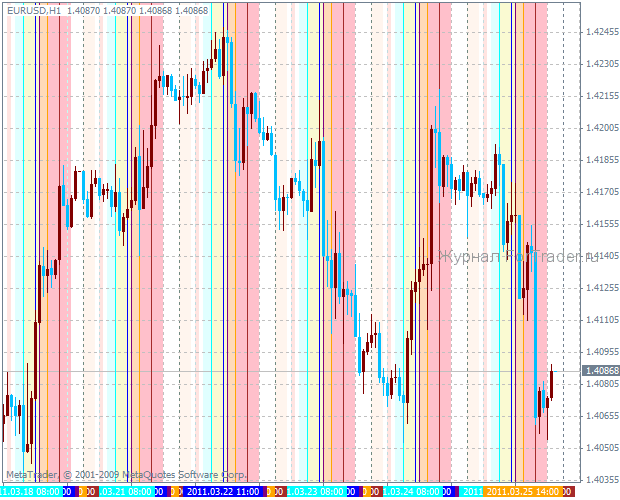The width and height of the screenshot is (620, 500).
Task: Select the current price tag 1.40868
Action: pyautogui.click(x=601, y=371)
